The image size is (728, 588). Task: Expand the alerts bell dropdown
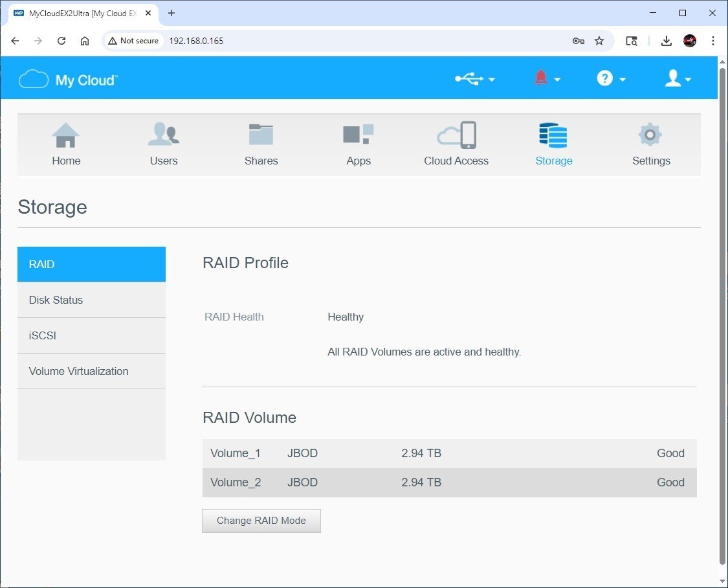coord(547,79)
